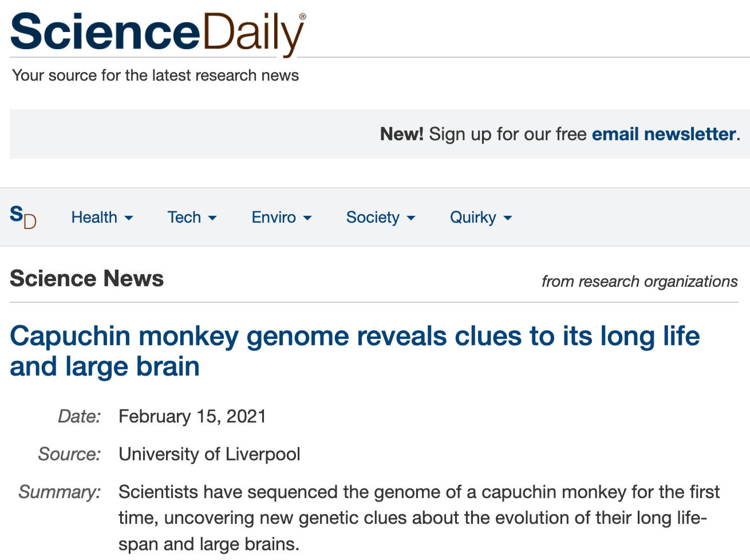750x560 pixels.
Task: Click the arrow next to Society
Action: pyautogui.click(x=411, y=218)
